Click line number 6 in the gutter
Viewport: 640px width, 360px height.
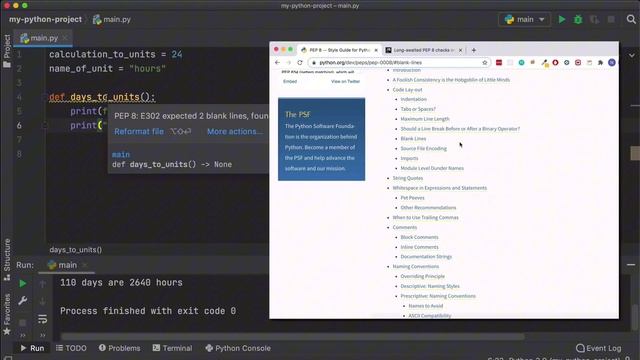(x=19, y=126)
